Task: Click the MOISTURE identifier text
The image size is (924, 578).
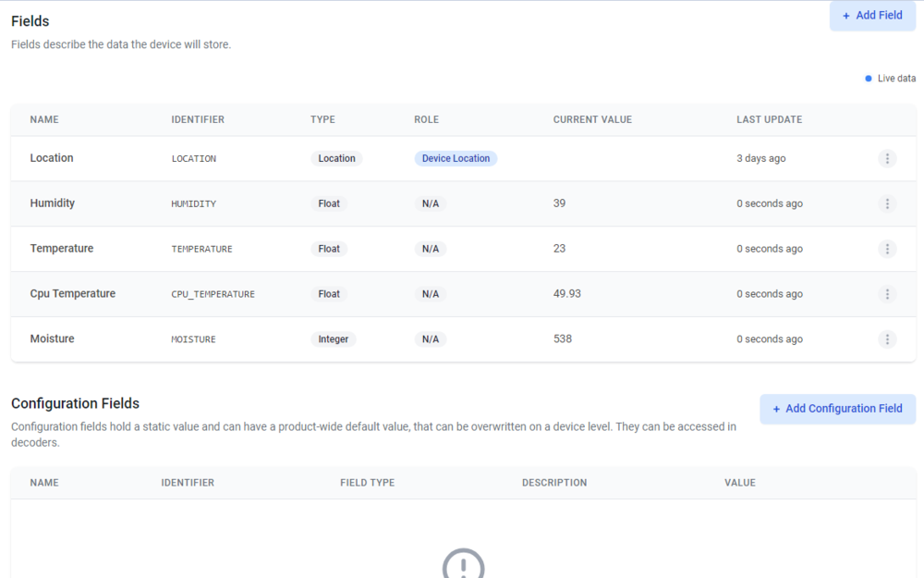Action: click(193, 339)
